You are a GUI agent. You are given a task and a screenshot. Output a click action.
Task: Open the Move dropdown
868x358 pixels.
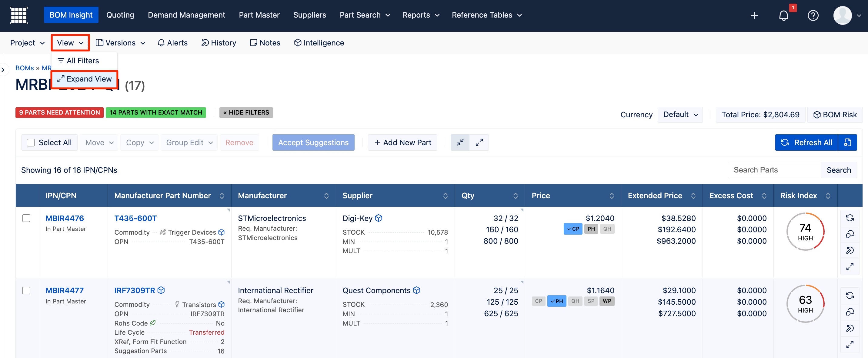coord(99,142)
